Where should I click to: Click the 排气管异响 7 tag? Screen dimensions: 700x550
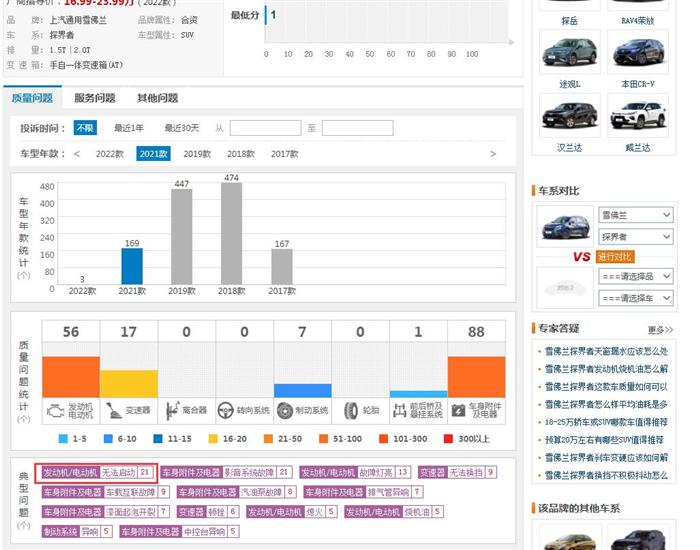tap(363, 492)
